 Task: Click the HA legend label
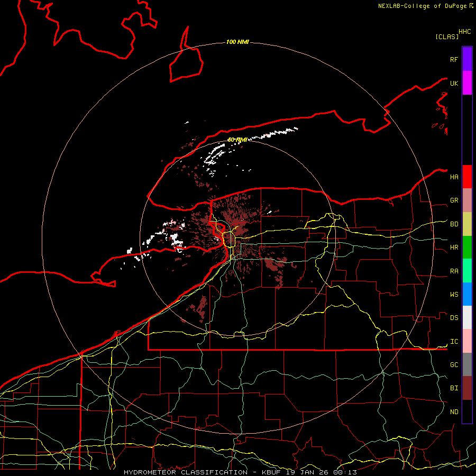click(x=454, y=177)
